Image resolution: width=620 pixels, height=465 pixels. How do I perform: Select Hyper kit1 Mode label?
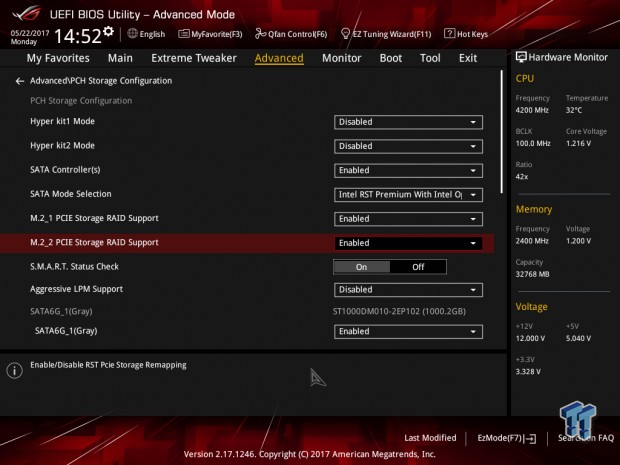pyautogui.click(x=62, y=121)
